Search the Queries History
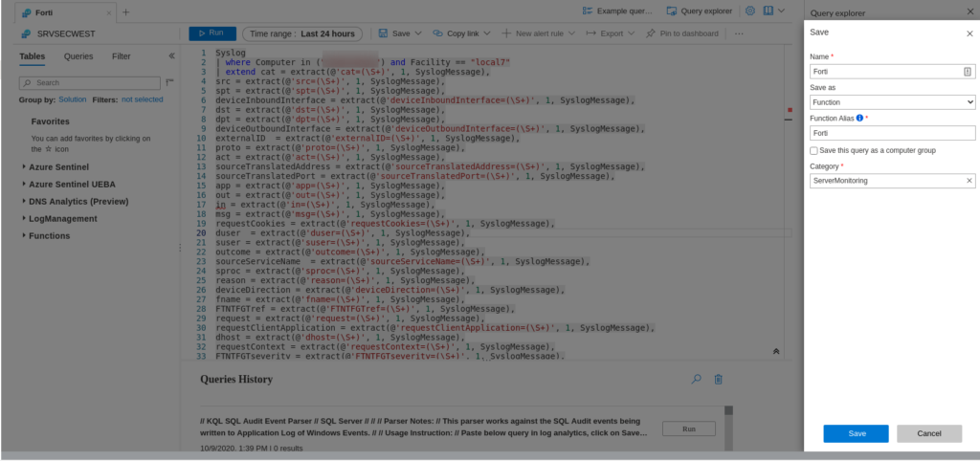Viewport: 980px width, 461px height. [697, 379]
